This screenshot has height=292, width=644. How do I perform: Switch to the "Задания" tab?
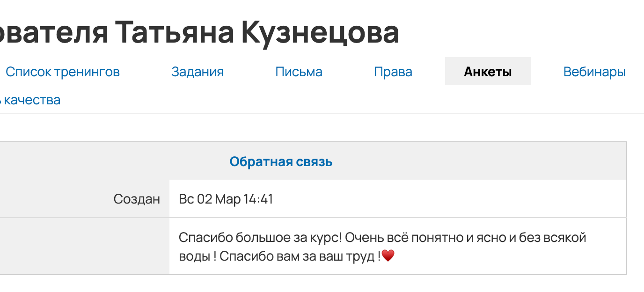coord(197,72)
